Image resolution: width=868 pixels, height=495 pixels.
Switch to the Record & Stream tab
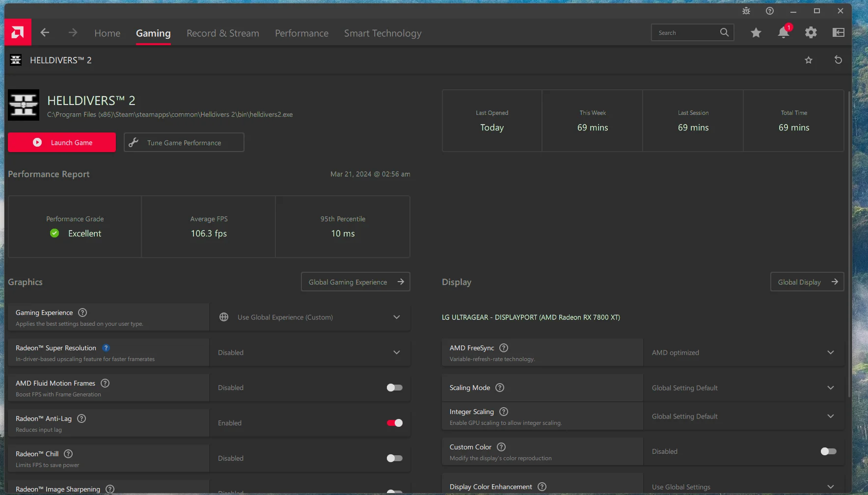click(223, 33)
